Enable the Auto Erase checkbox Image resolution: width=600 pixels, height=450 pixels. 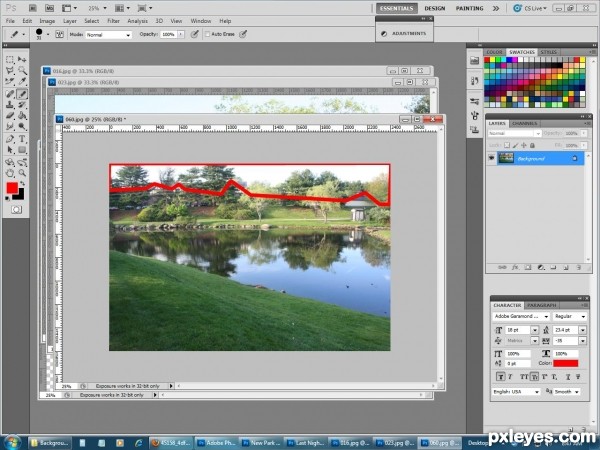click(207, 34)
